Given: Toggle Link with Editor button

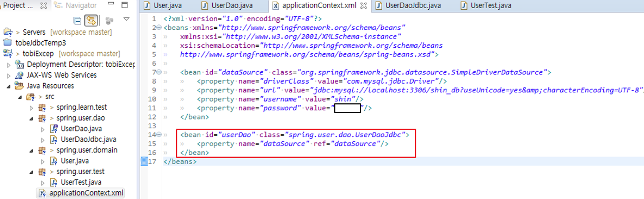Looking at the screenshot, I should pos(90,20).
